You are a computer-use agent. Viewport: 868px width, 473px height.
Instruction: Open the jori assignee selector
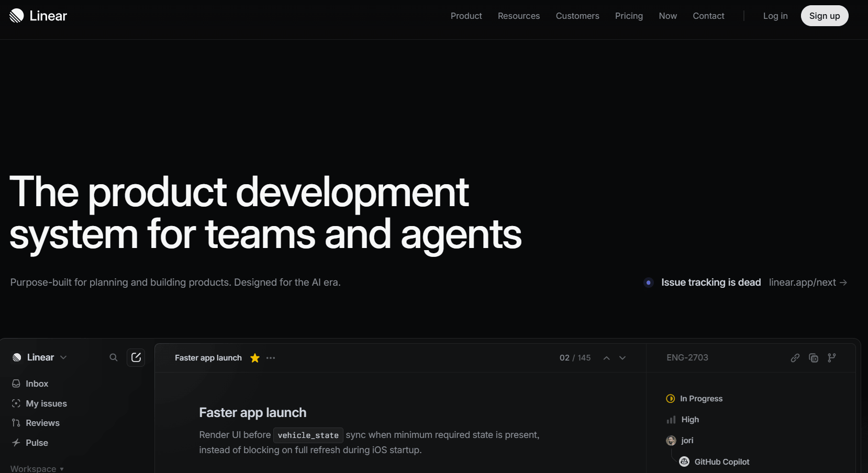[680, 441]
